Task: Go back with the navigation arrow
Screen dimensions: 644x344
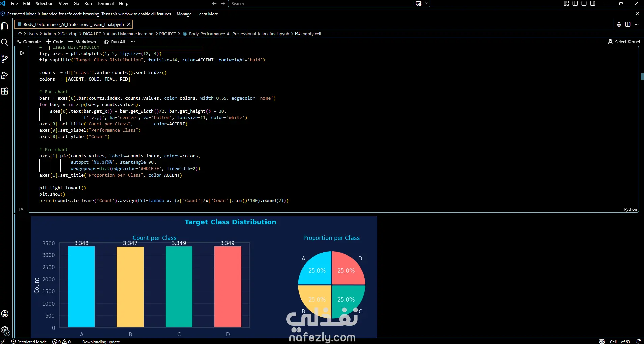Action: 214,3
